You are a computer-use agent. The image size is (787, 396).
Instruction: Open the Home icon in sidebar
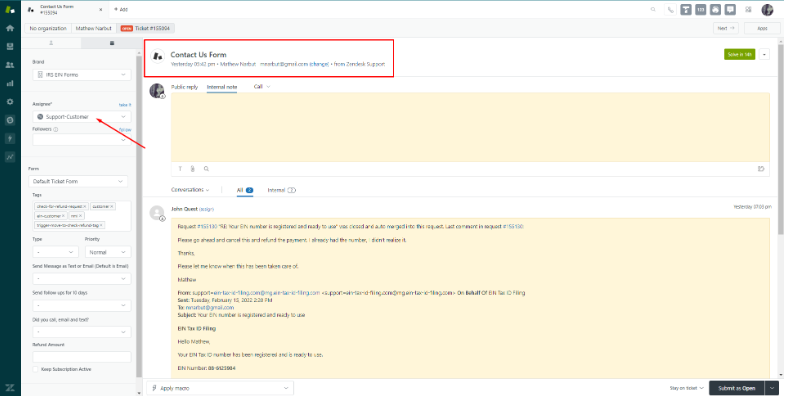10,28
